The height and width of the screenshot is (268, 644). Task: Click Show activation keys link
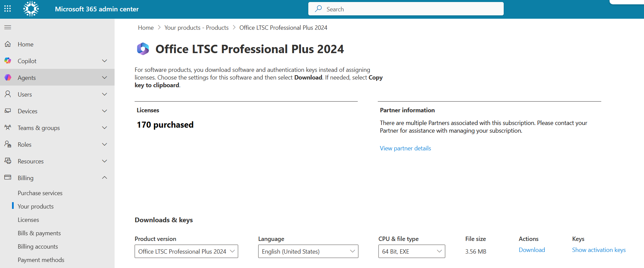(599, 250)
